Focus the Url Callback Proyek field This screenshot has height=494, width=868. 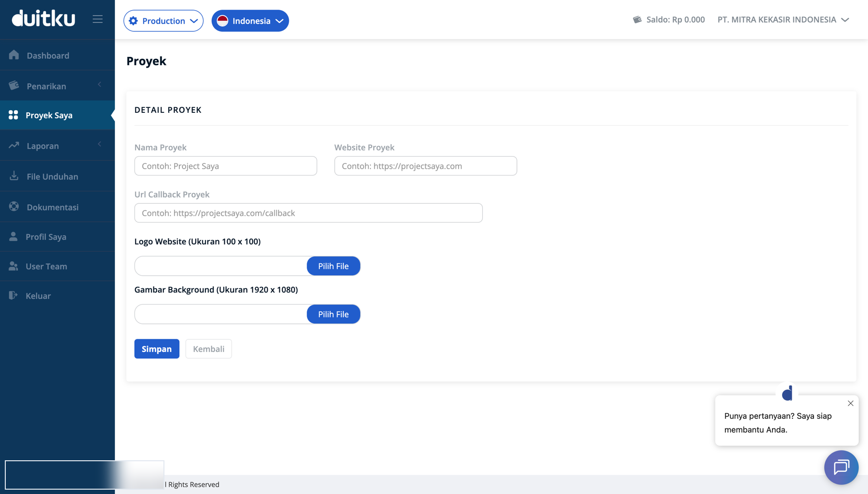[x=309, y=213]
